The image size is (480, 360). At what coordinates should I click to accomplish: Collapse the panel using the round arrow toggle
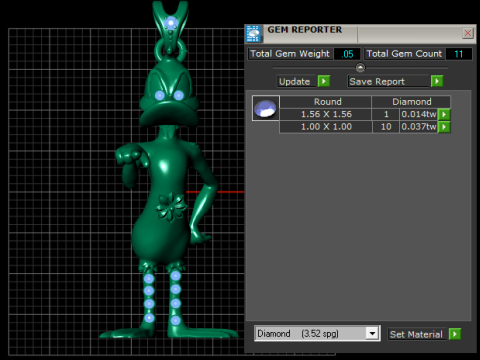tap(360, 68)
